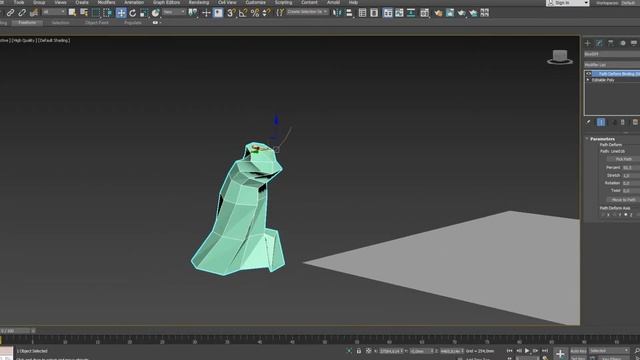Click the Render in the Cloud teapot icon
The width and height of the screenshot is (640, 360).
tap(473, 13)
